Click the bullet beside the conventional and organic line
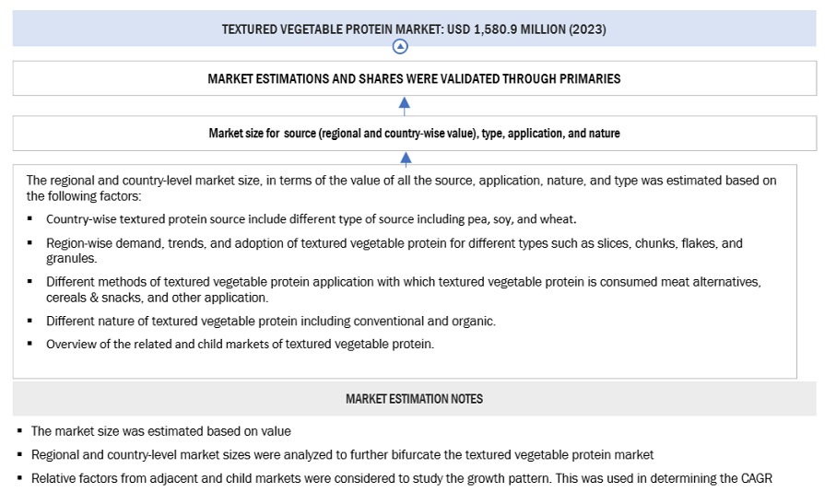The height and width of the screenshot is (504, 825). 29,322
